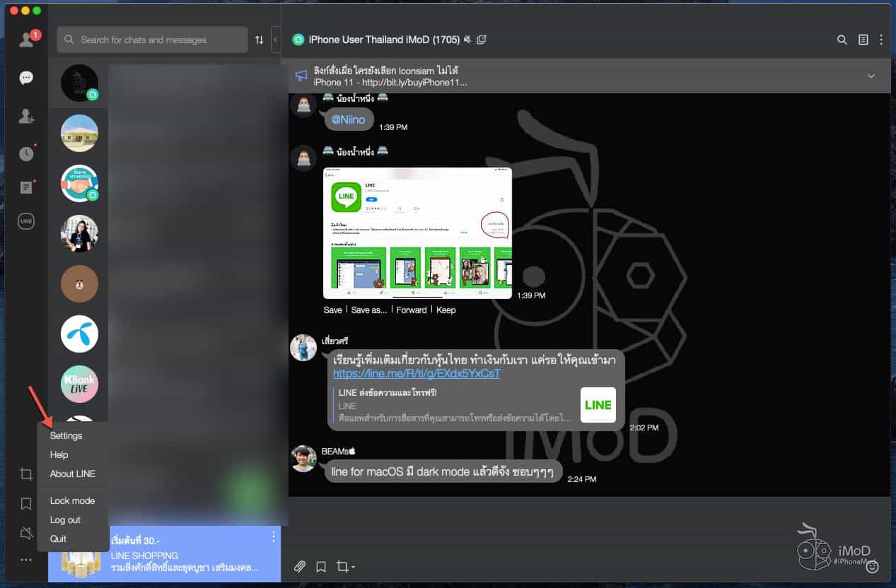This screenshot has width=896, height=588.
Task: Open the Keep bookmark icon in sidebar
Action: (x=26, y=503)
